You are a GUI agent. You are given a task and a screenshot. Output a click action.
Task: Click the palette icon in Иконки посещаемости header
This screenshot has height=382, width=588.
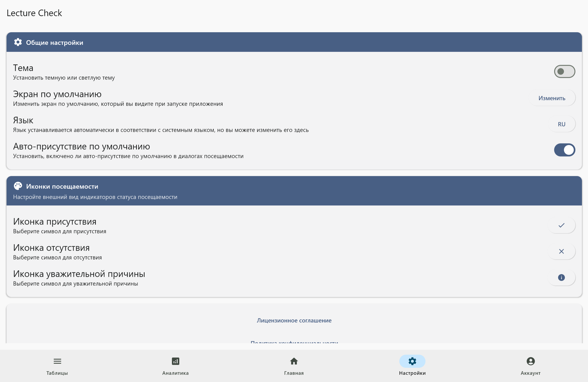(x=18, y=186)
